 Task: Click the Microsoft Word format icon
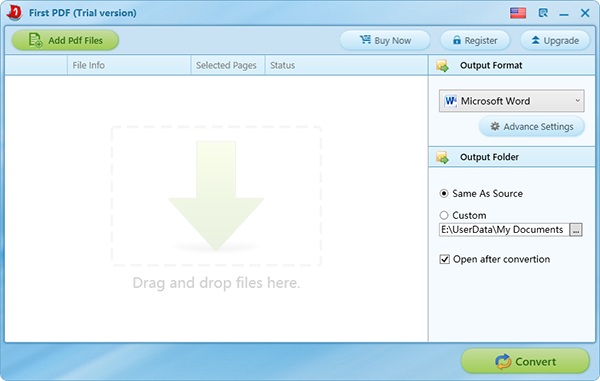pos(450,101)
